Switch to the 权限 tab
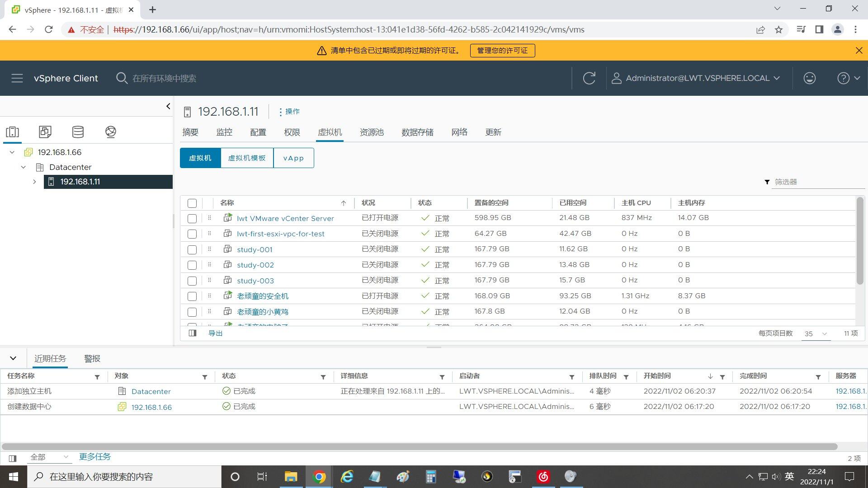868x488 pixels. click(292, 132)
